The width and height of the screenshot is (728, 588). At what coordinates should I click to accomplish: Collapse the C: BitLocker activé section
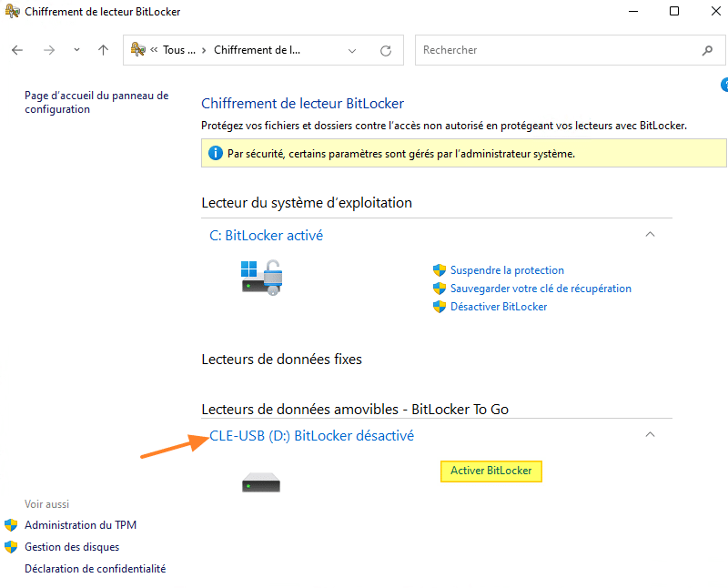tap(650, 234)
